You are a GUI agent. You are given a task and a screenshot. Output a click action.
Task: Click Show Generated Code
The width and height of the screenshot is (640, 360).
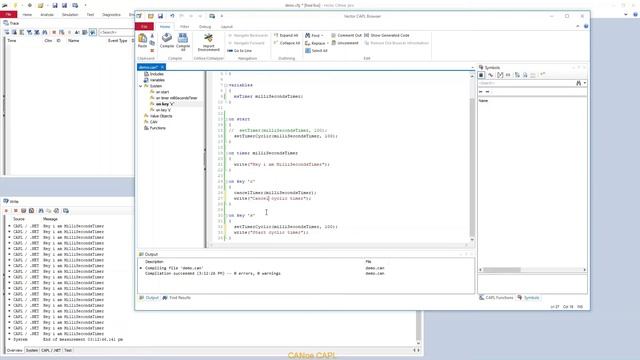[x=387, y=36]
